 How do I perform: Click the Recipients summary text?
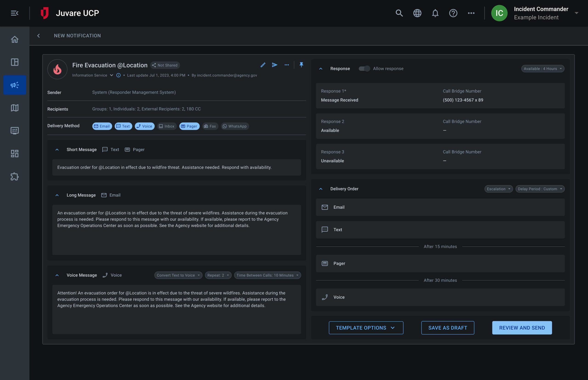[146, 109]
